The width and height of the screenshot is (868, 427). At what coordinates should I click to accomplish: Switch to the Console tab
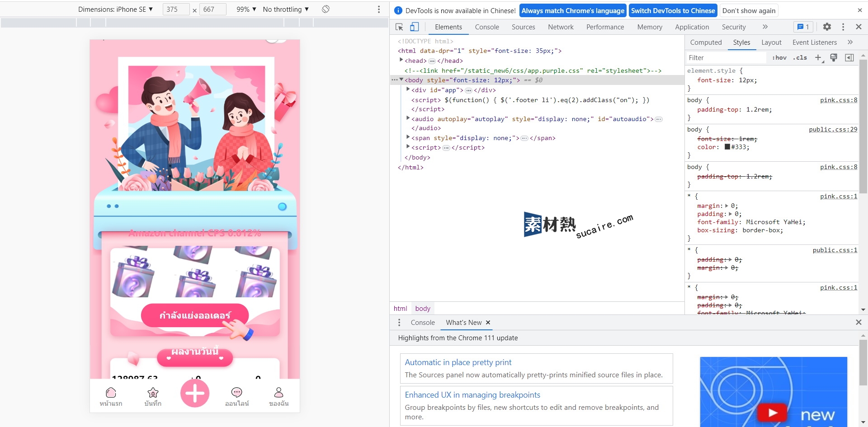tap(487, 27)
